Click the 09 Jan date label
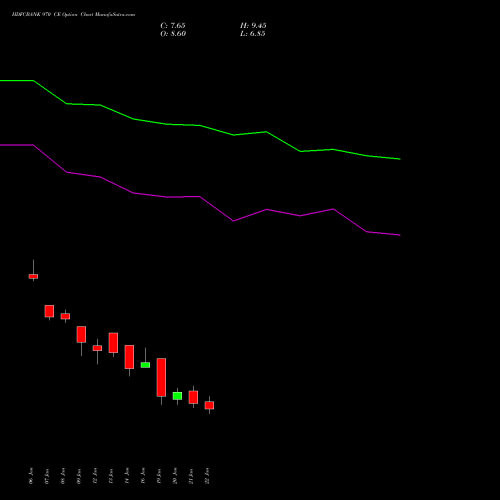Screen dimensions: 500x500 click(x=79, y=476)
